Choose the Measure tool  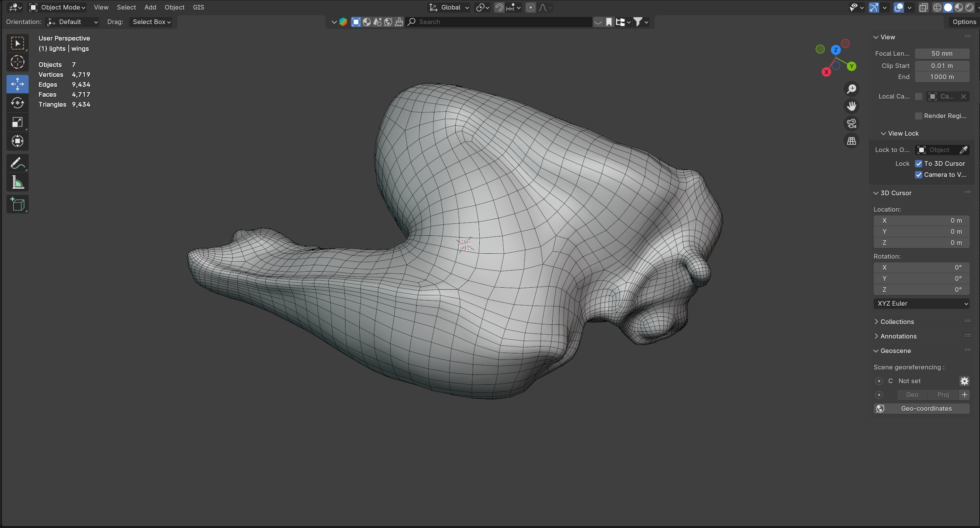17,183
